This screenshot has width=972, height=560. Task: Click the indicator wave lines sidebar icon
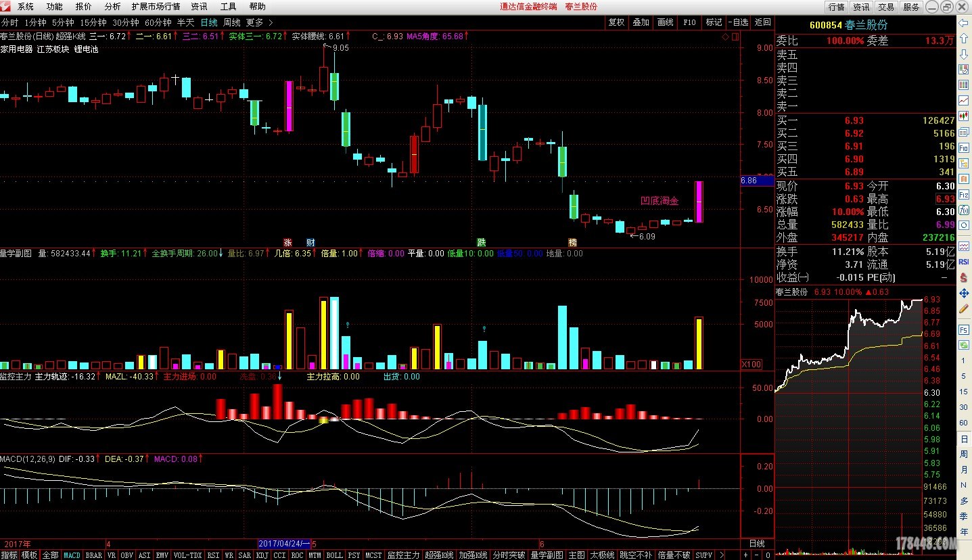coord(963,247)
